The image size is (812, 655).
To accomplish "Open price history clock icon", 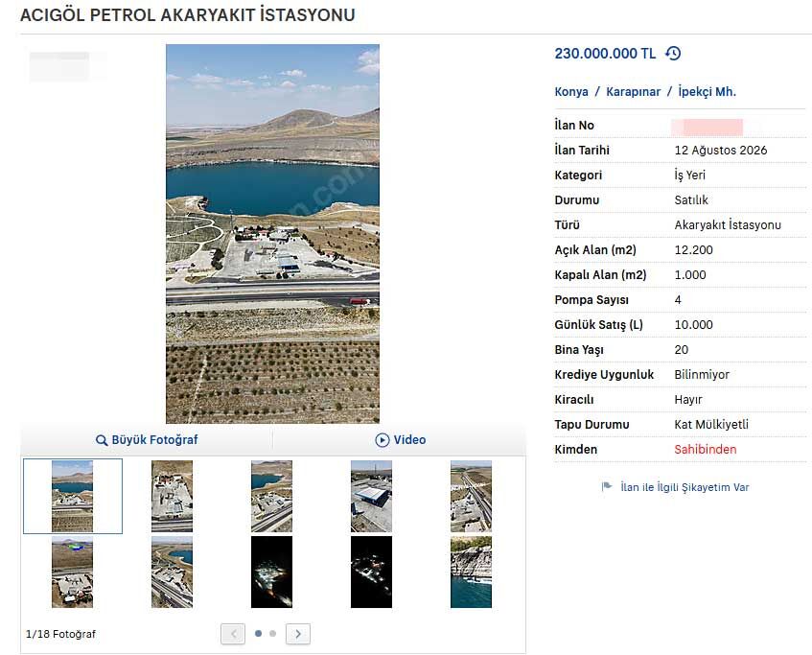I will (x=673, y=54).
